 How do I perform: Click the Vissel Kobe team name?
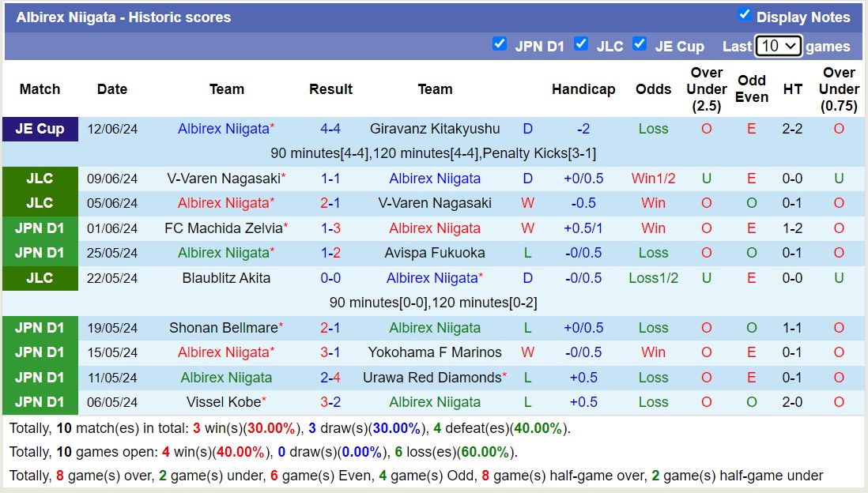(223, 402)
